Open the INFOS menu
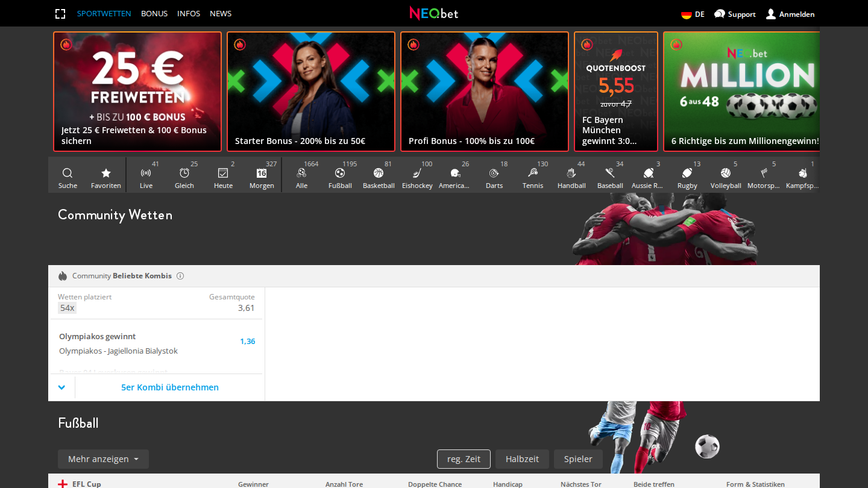The width and height of the screenshot is (868, 488). pyautogui.click(x=189, y=13)
